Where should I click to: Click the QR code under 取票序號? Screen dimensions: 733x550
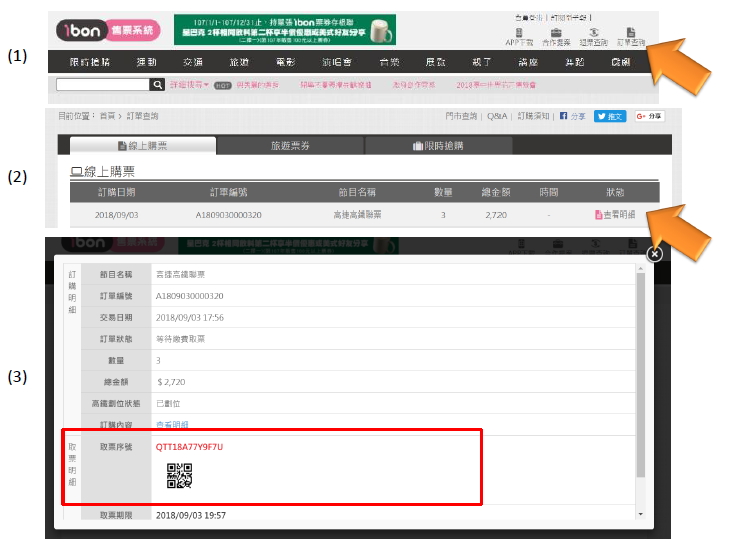point(180,476)
